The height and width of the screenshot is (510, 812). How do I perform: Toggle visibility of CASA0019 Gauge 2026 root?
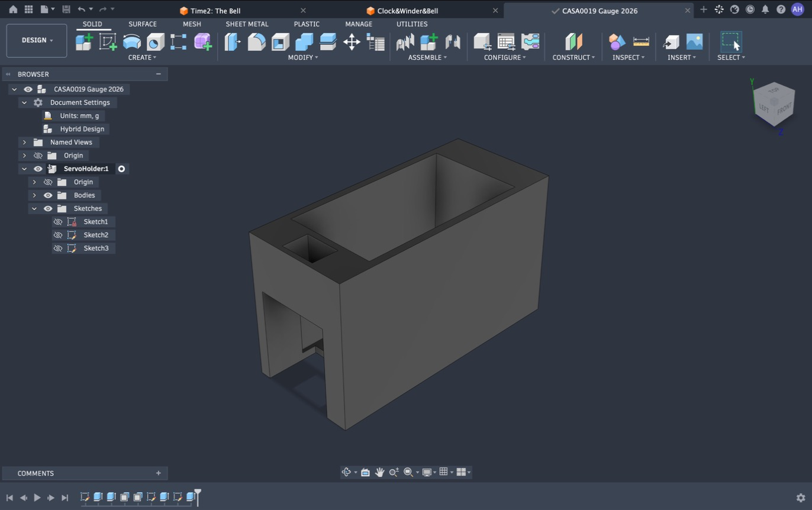(x=28, y=89)
